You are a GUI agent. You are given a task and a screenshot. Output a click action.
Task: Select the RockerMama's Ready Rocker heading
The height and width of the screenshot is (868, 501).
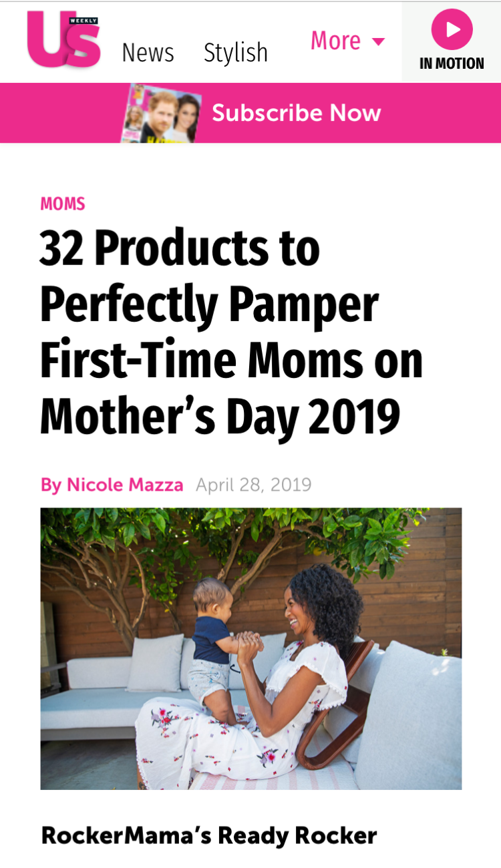(209, 835)
